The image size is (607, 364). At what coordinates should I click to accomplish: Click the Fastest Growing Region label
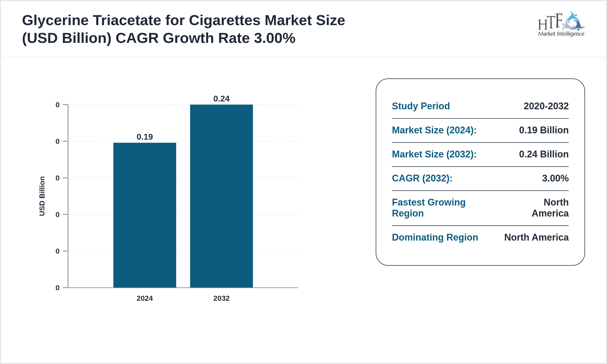429,208
